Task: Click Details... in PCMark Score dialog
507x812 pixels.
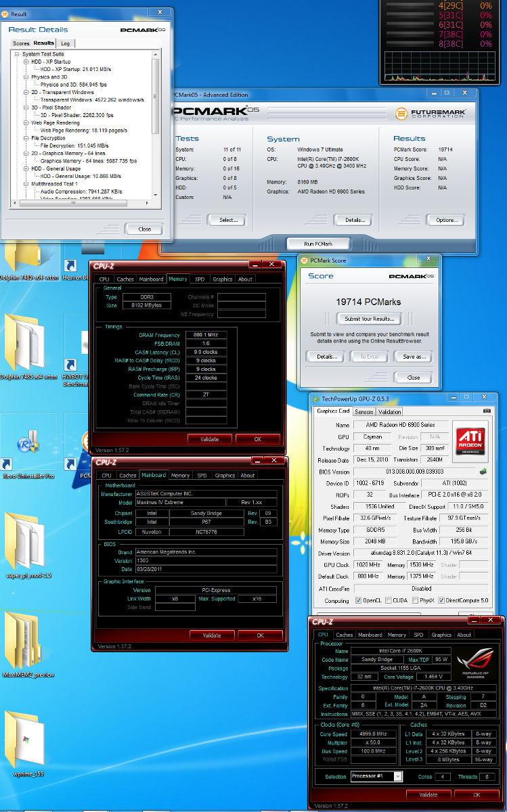Action: click(326, 356)
